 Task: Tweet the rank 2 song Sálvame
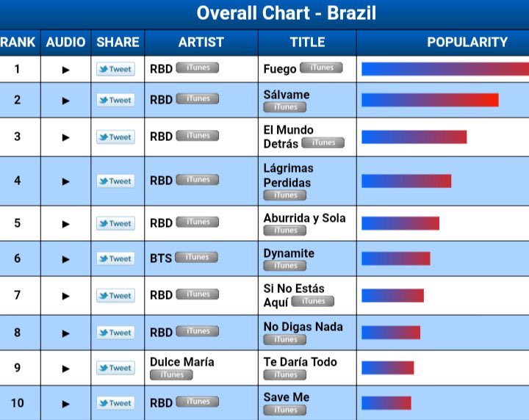[x=116, y=100]
